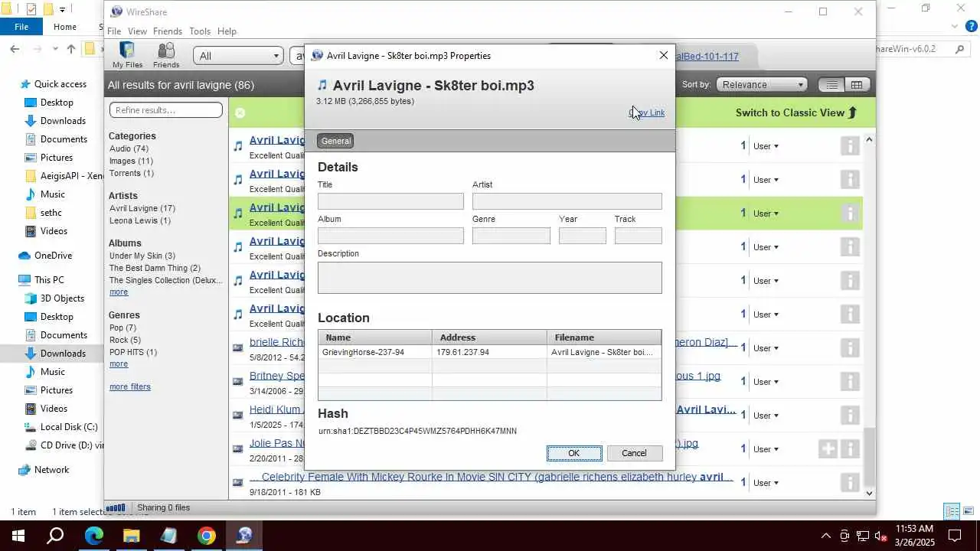Open WireShare View menu
The height and width of the screenshot is (551, 980).
[x=137, y=31]
